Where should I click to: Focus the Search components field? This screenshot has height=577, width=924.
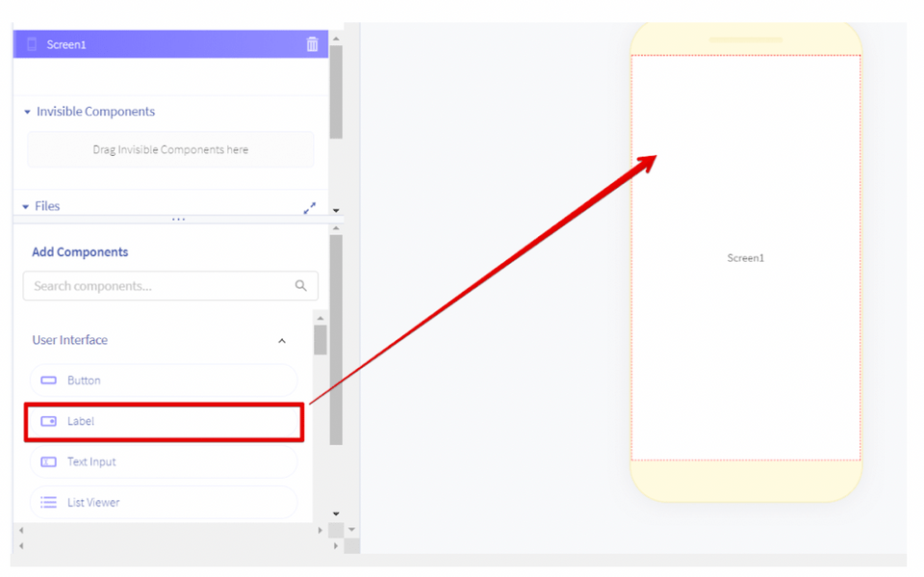point(170,286)
